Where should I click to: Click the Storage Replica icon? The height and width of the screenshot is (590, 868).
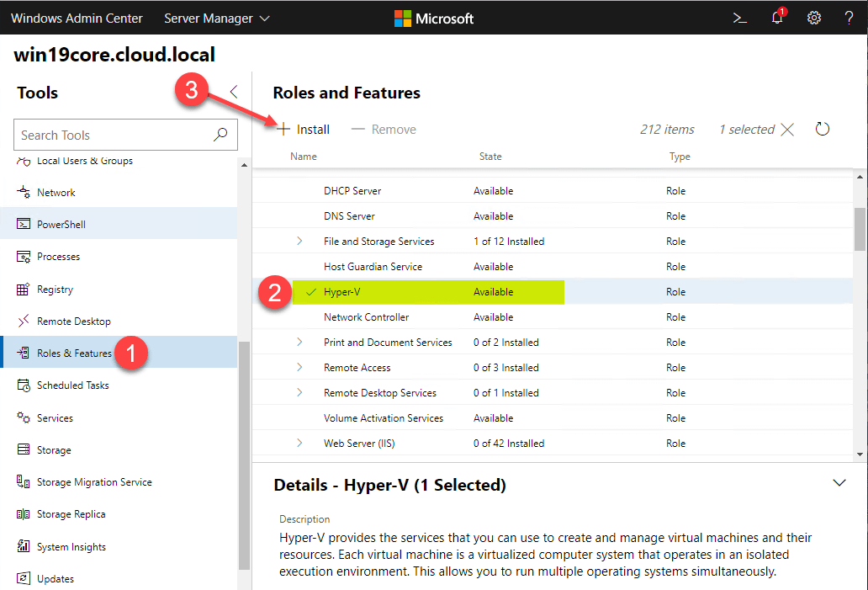(24, 514)
